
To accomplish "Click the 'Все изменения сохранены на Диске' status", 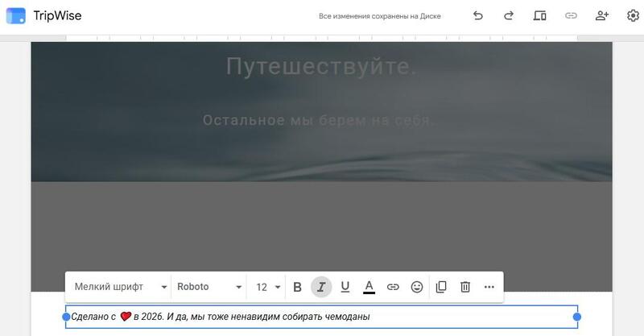I will click(x=379, y=16).
